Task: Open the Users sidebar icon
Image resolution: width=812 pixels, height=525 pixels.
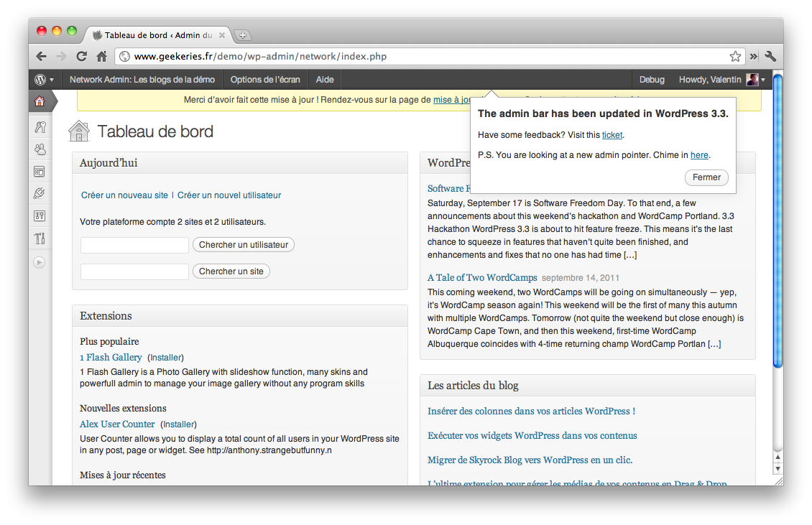Action: click(x=40, y=149)
